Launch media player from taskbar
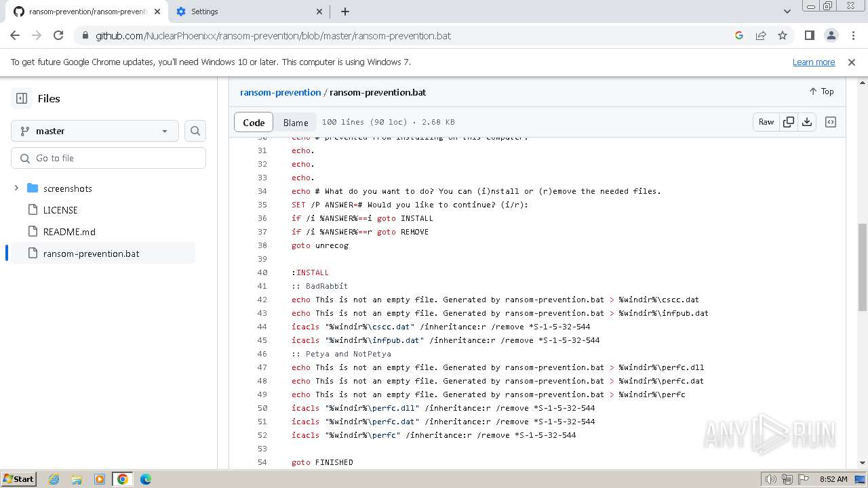The image size is (868, 488). pyautogui.click(x=100, y=479)
